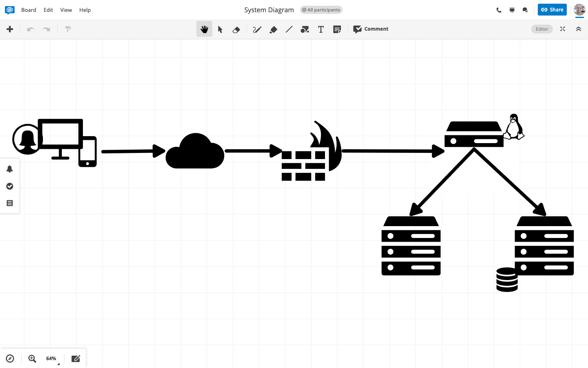Start a phone call with phone icon

point(499,10)
